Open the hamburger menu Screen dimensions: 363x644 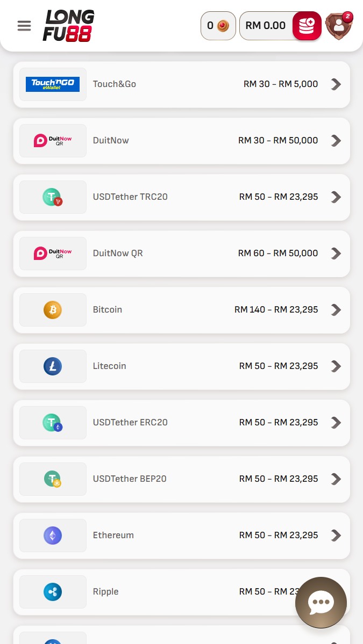(x=24, y=26)
